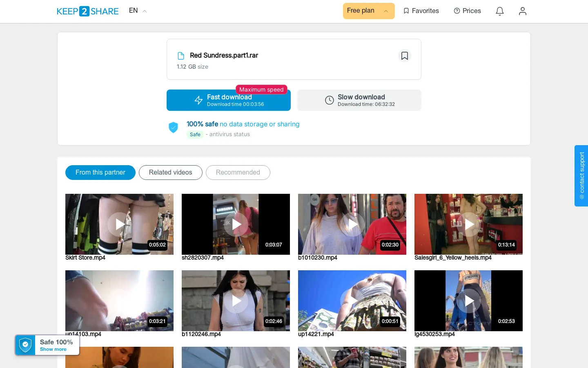Switch to the Related videos tab
This screenshot has width=588, height=368.
(x=171, y=173)
